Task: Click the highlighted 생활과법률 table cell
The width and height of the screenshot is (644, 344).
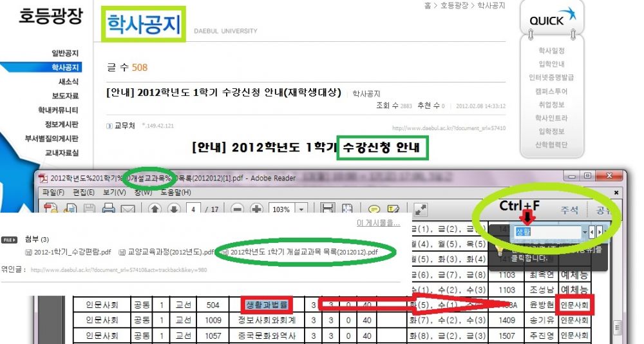Action: pyautogui.click(x=267, y=305)
